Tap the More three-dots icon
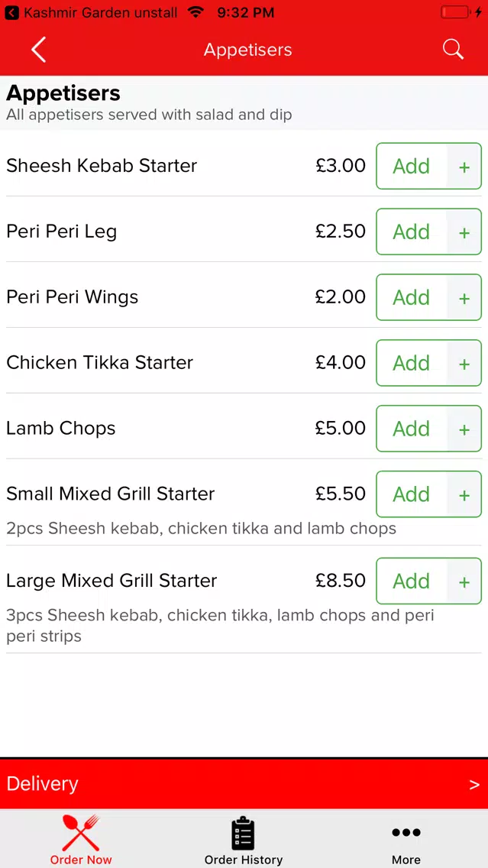The image size is (488, 868). pos(406,832)
